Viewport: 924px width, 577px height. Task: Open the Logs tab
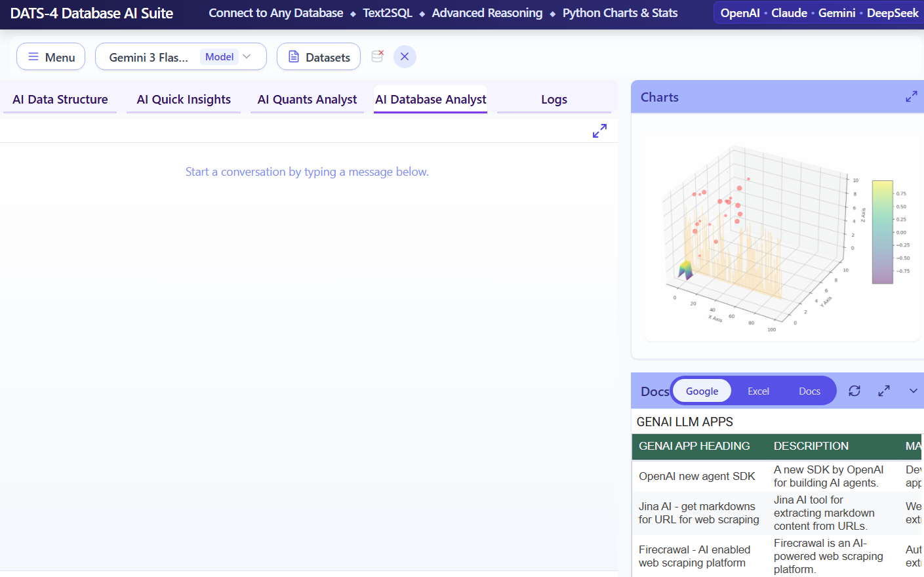point(554,100)
